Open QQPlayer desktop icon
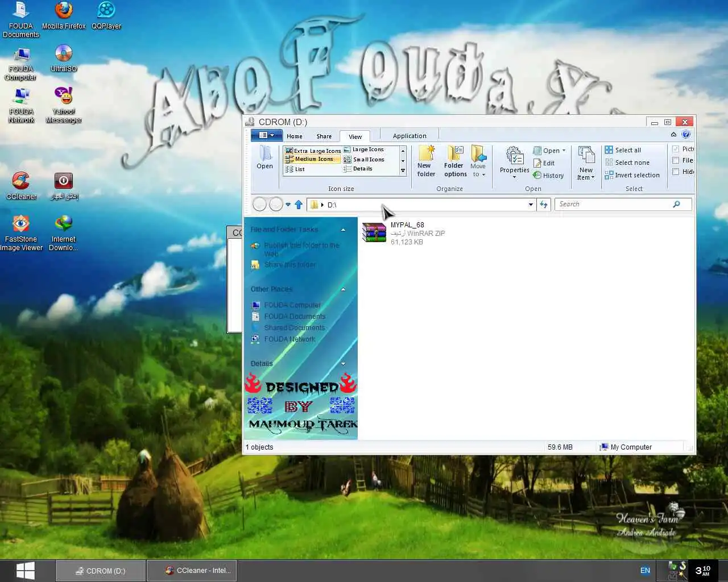Image resolution: width=728 pixels, height=582 pixels. point(106,16)
